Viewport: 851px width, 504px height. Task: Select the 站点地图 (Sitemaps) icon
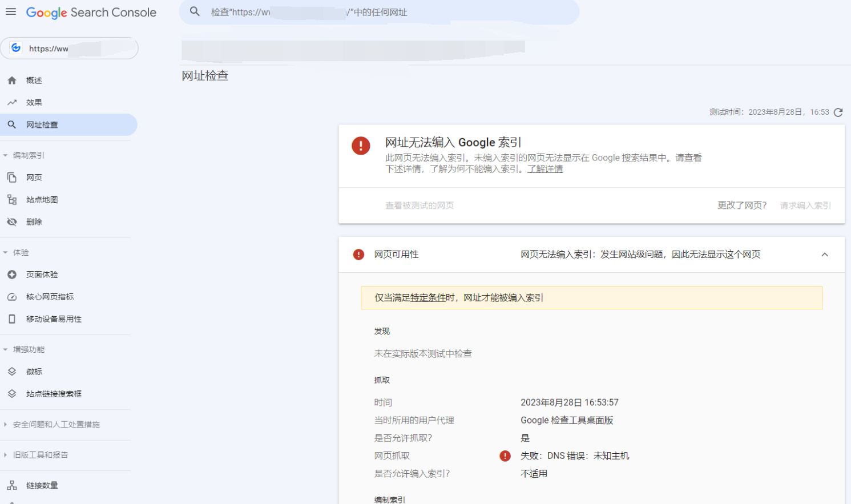[x=12, y=199]
